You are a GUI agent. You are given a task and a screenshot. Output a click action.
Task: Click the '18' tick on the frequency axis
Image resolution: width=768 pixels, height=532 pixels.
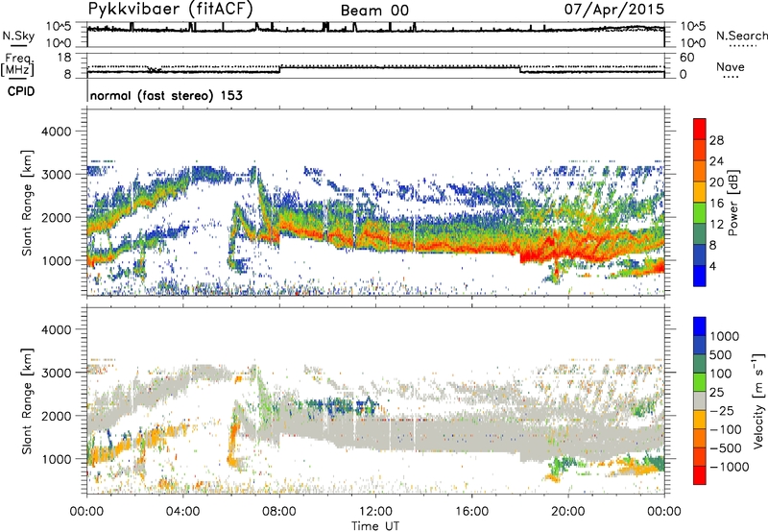[64, 58]
